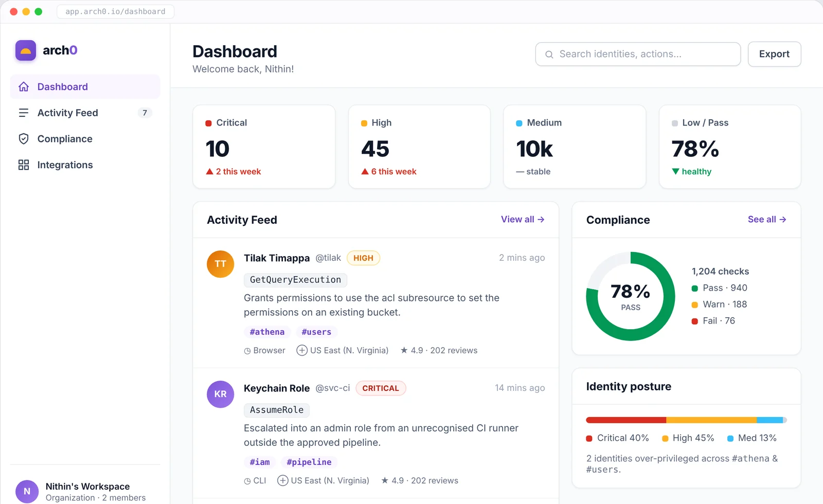Image resolution: width=823 pixels, height=504 pixels.
Task: Open the Dashboard menu item
Action: (85, 87)
